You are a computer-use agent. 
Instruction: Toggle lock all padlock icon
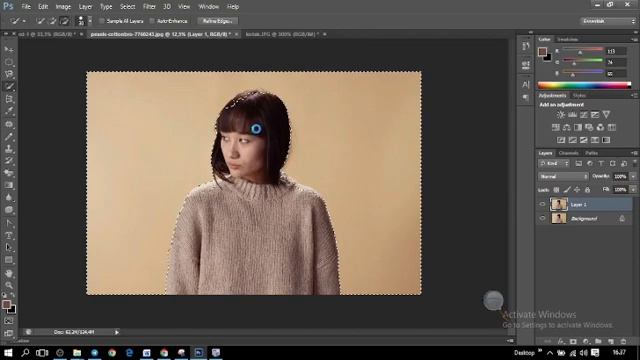587,190
